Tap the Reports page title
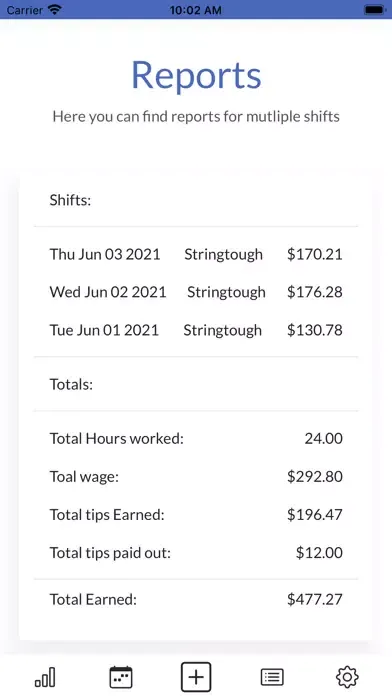The image size is (392, 696). click(196, 75)
